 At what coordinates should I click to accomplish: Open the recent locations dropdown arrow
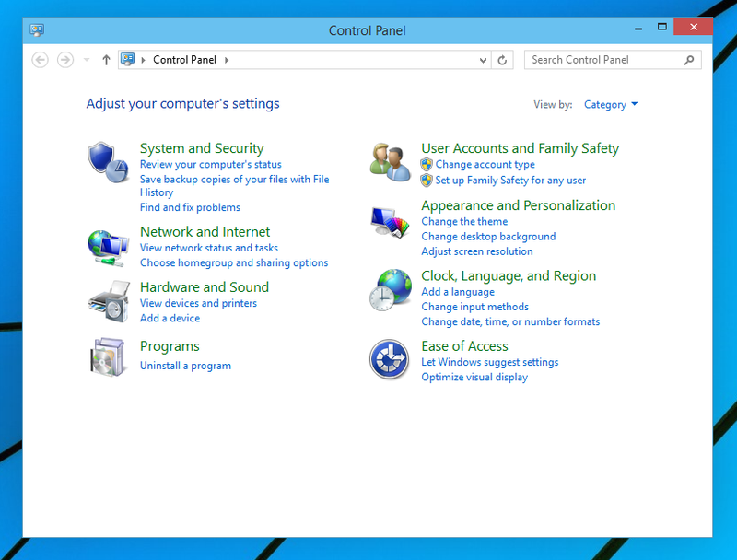pyautogui.click(x=87, y=60)
